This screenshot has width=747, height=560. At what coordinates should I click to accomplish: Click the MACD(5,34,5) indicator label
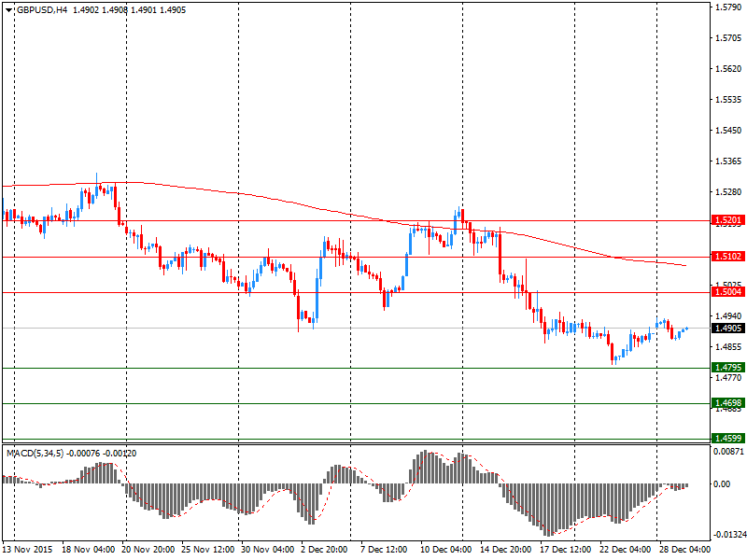pos(35,454)
